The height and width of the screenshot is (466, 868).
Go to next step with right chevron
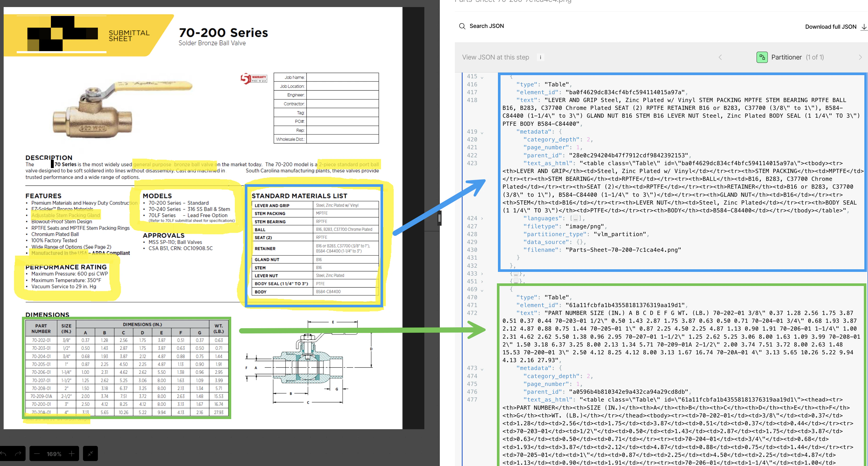point(860,57)
